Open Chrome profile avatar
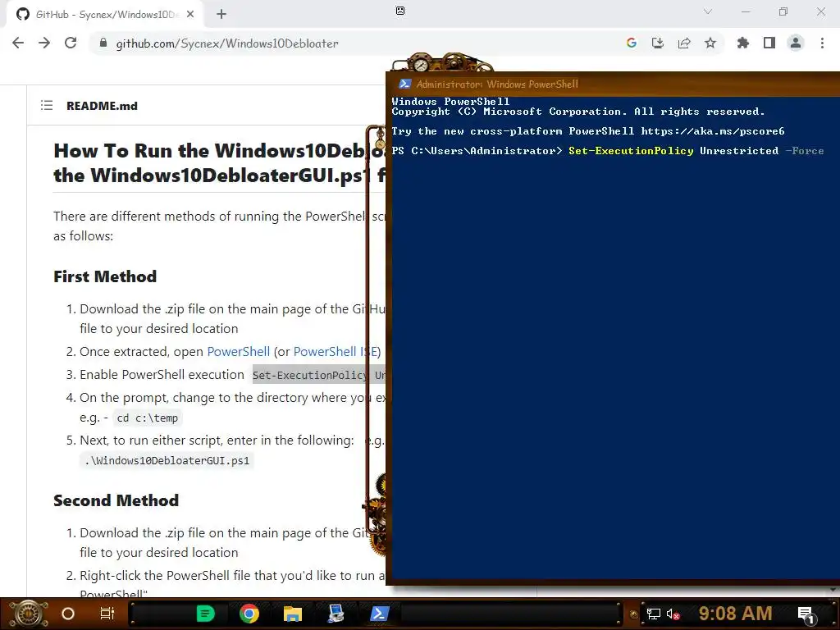The image size is (840, 630). coord(796,43)
